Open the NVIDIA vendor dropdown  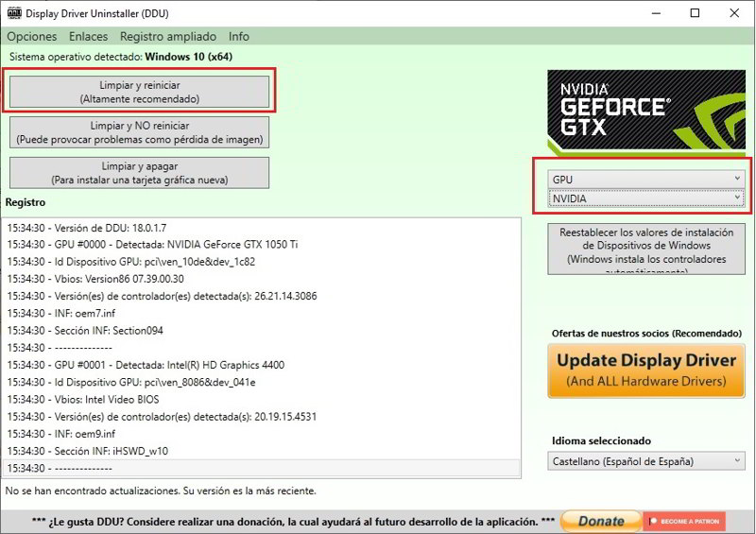646,198
